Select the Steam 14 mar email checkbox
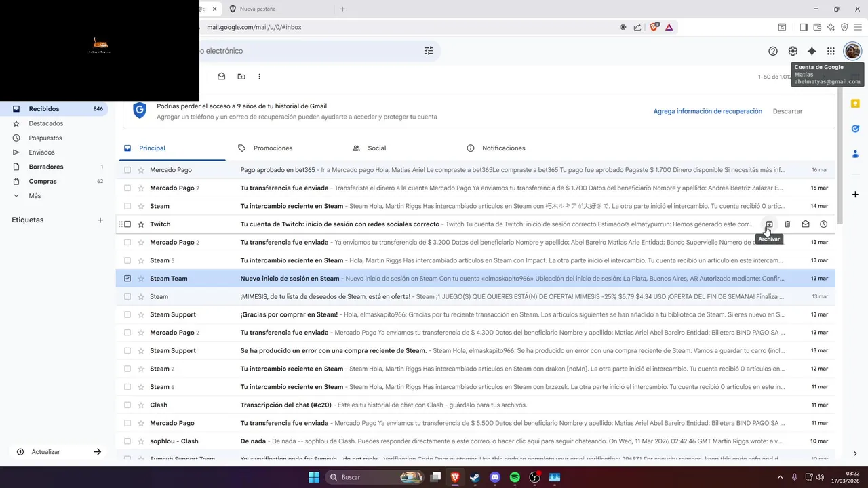This screenshot has width=868, height=488. click(127, 206)
